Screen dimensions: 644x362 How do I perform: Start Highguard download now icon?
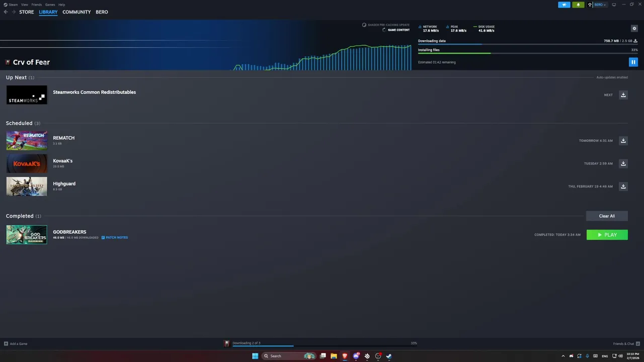click(623, 187)
